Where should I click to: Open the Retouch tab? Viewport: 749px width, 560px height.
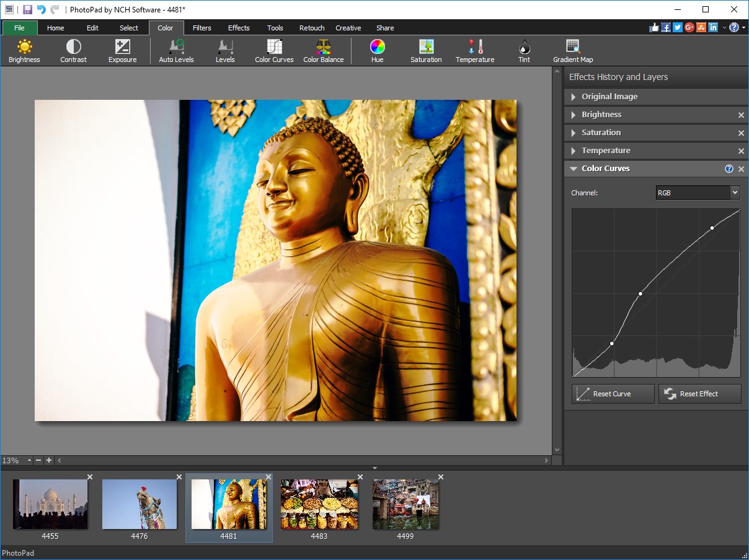point(311,27)
